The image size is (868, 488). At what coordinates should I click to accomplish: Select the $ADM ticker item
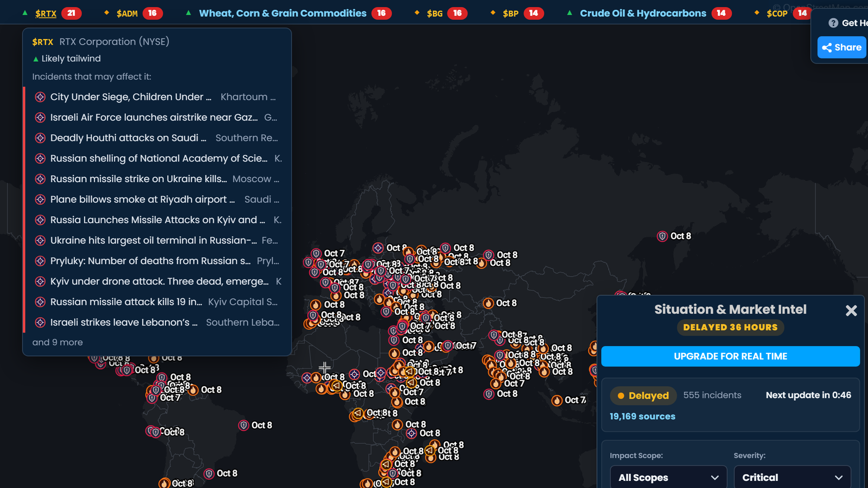[127, 14]
